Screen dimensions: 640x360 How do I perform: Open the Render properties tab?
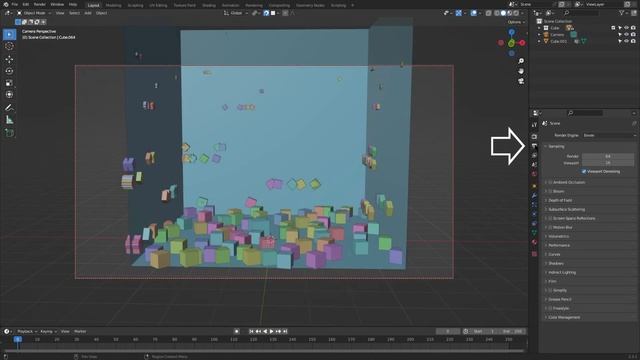534,136
